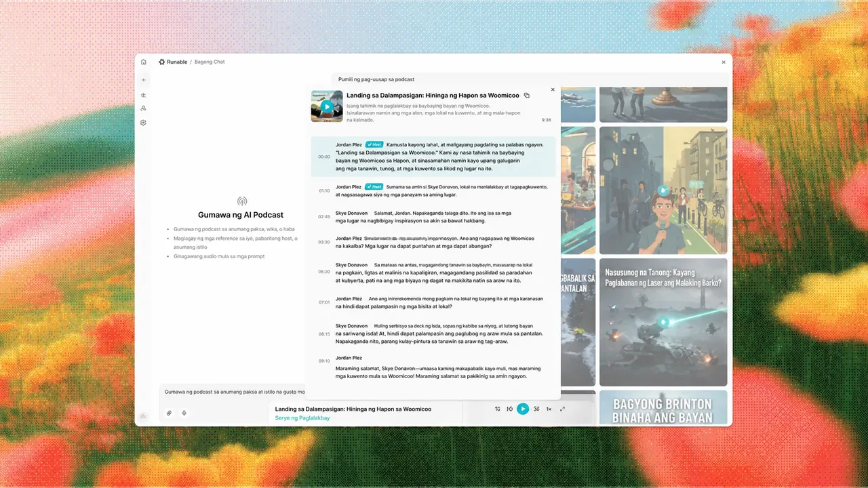Jump to transcript timestamp 03:30

tap(324, 242)
